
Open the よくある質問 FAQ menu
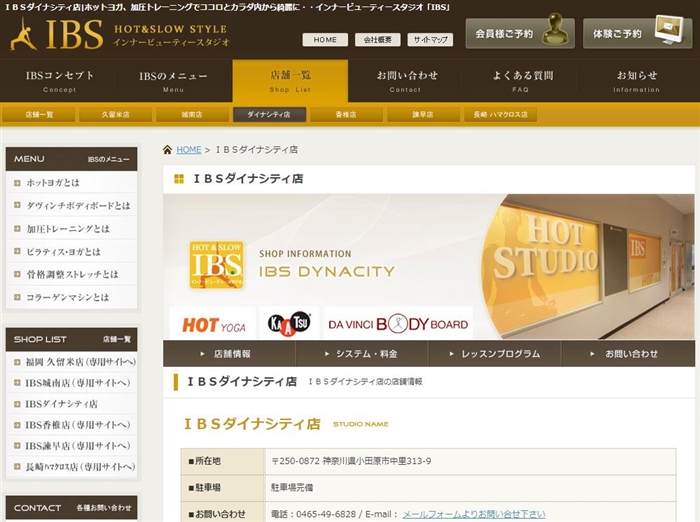[x=521, y=81]
